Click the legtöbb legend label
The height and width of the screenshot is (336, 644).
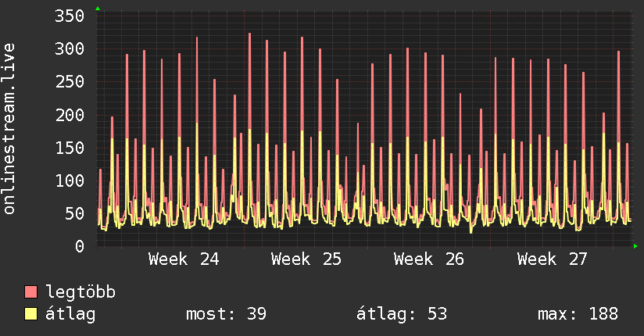click(x=80, y=292)
